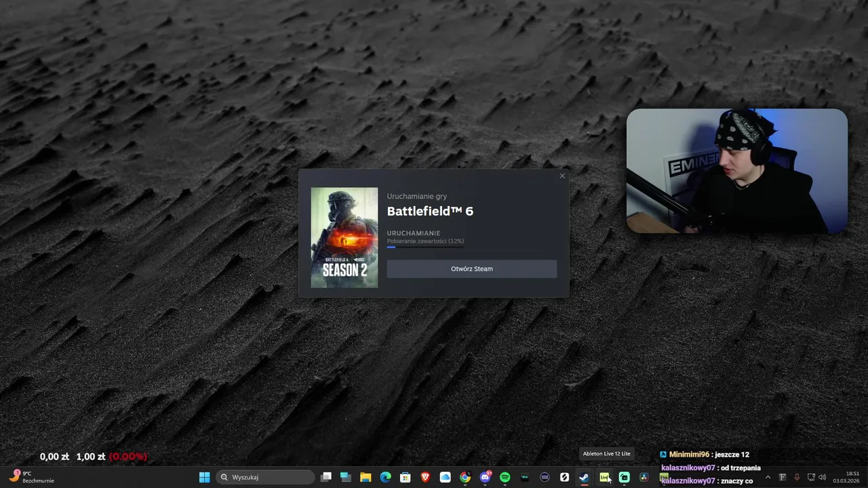Open the volume speaker tray icon
The height and width of the screenshot is (488, 868).
pyautogui.click(x=823, y=477)
